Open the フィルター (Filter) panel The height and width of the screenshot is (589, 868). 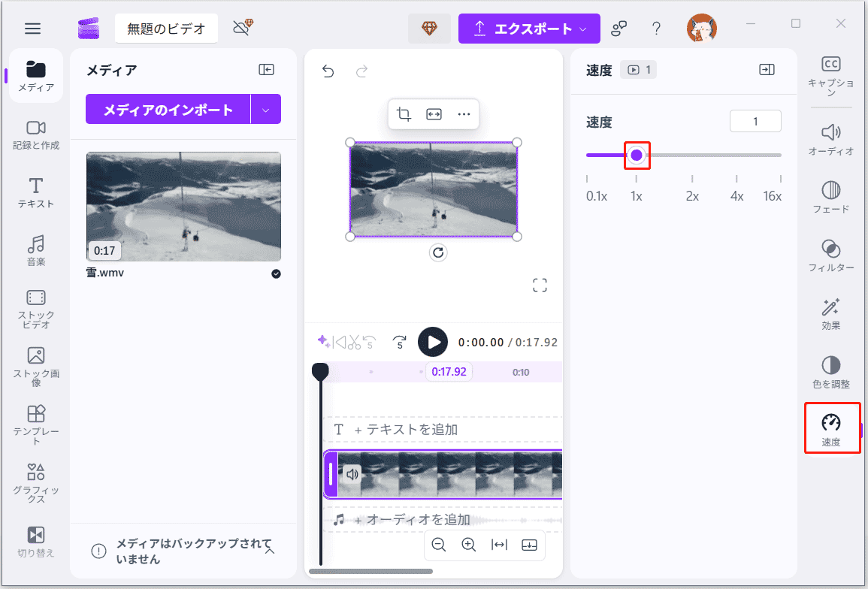coord(831,255)
